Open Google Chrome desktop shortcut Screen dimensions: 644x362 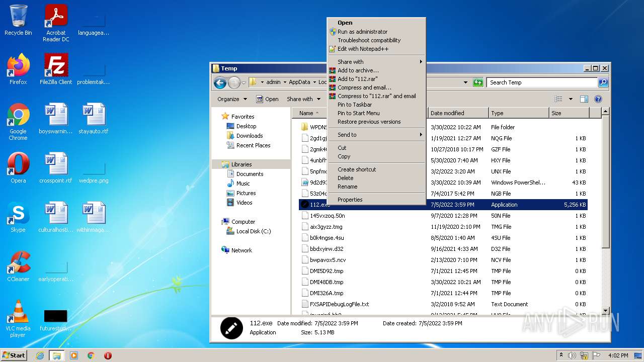pos(18,122)
